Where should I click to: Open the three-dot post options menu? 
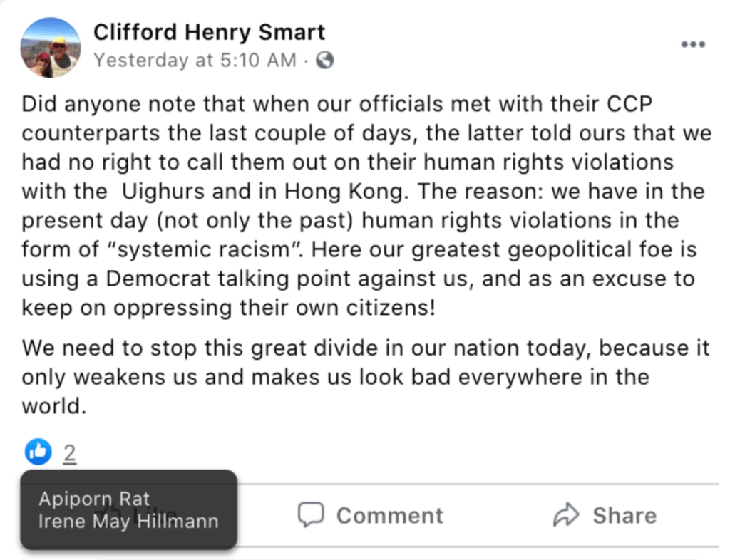coord(692,44)
